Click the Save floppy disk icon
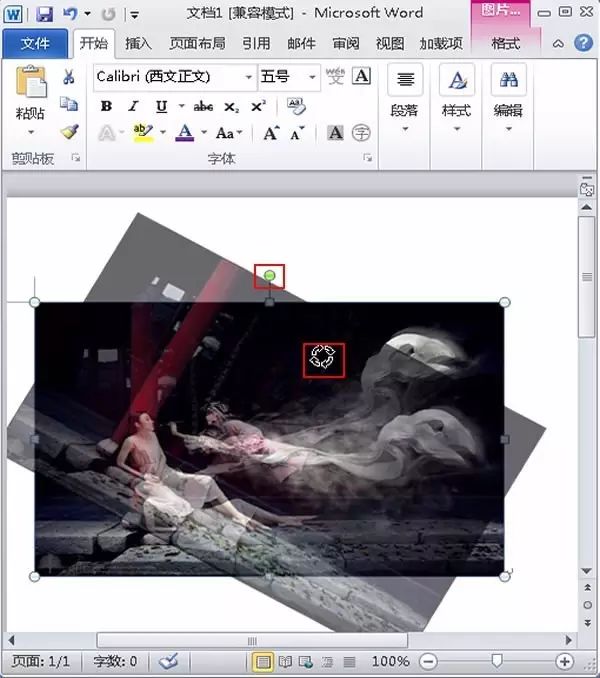The width and height of the screenshot is (600, 678). pos(45,14)
